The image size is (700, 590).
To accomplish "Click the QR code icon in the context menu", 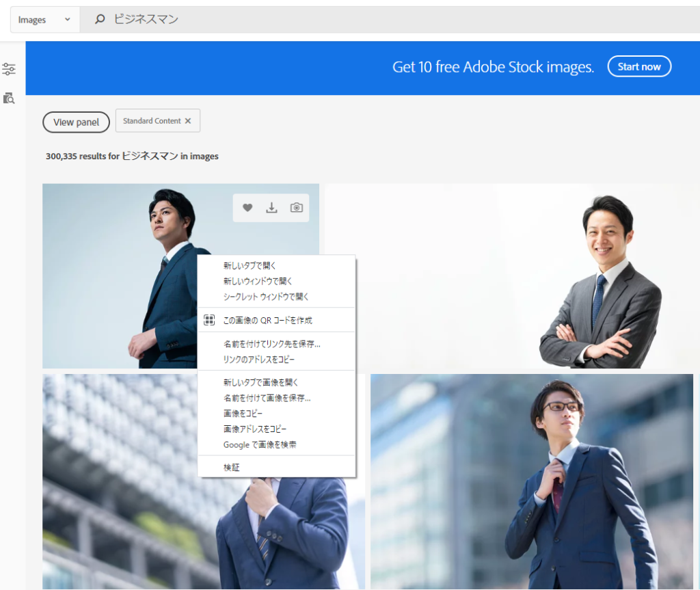I will 210,320.
